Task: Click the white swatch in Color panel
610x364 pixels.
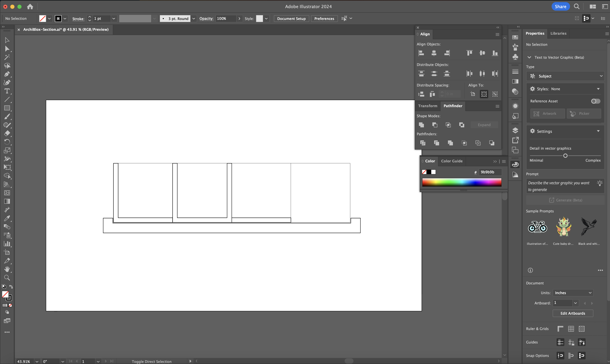Action: tap(434, 172)
